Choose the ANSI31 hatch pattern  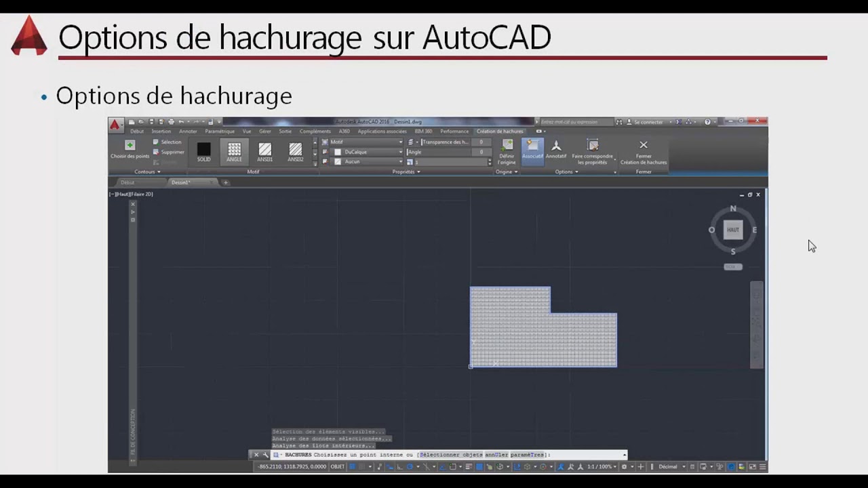(x=265, y=152)
